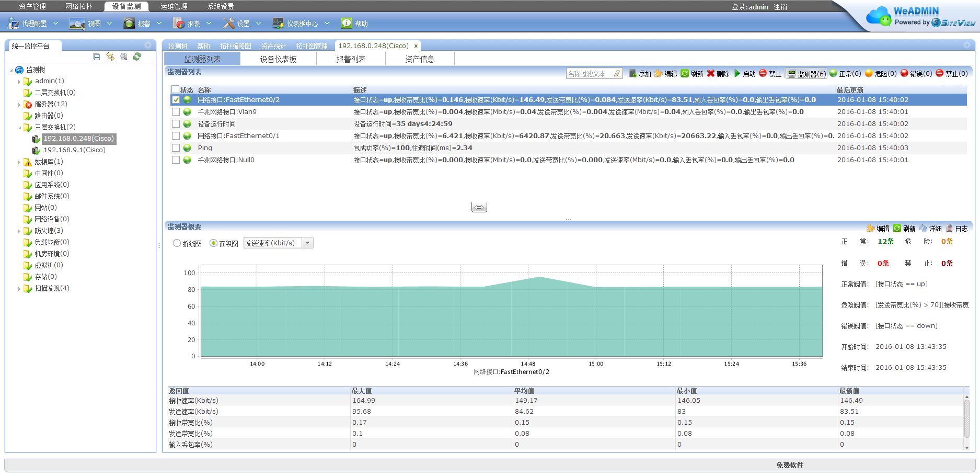Toggle the select-all checkbox in list header
Screen dimensions: 980x476
176,89
